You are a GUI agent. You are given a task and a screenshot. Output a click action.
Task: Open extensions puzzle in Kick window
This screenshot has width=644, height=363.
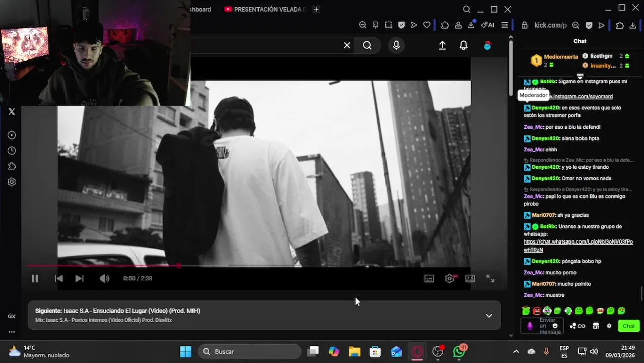pyautogui.click(x=620, y=25)
